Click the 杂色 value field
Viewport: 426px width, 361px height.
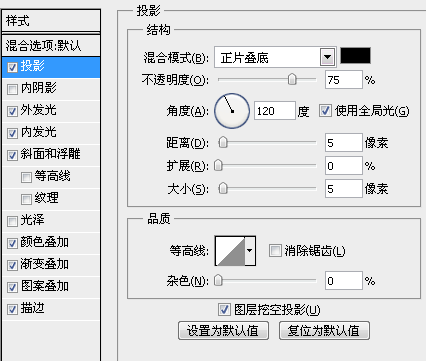(x=344, y=281)
